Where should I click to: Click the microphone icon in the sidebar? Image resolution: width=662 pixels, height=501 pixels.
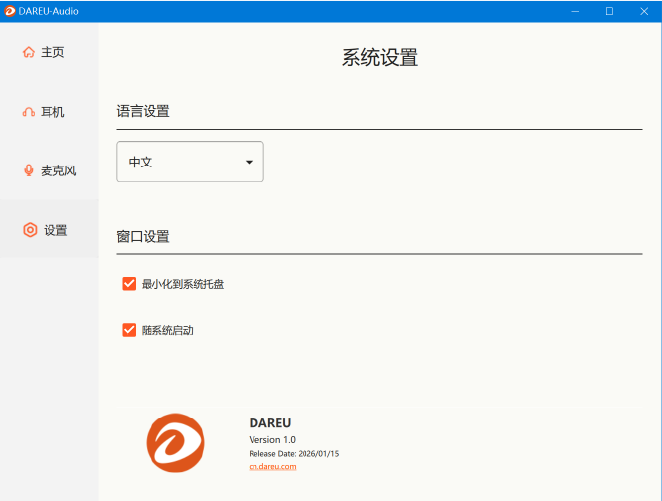(x=28, y=171)
